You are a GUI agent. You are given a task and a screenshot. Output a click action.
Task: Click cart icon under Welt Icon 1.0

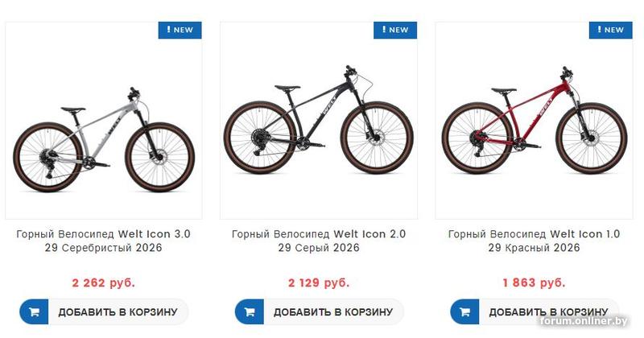pos(464,311)
